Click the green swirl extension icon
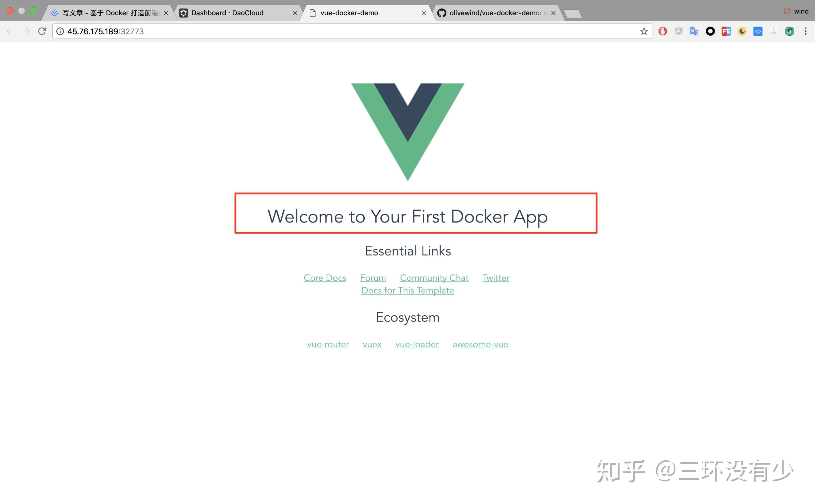This screenshot has height=504, width=815. coord(789,31)
